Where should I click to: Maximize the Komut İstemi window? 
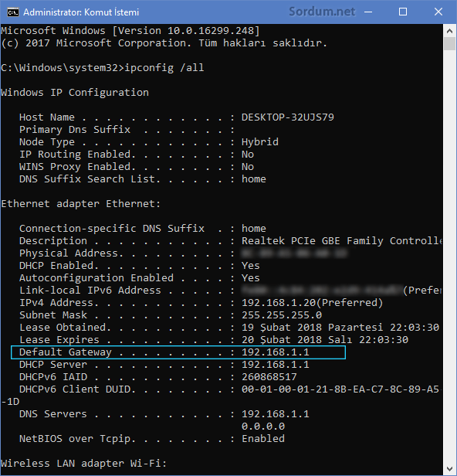click(x=403, y=12)
